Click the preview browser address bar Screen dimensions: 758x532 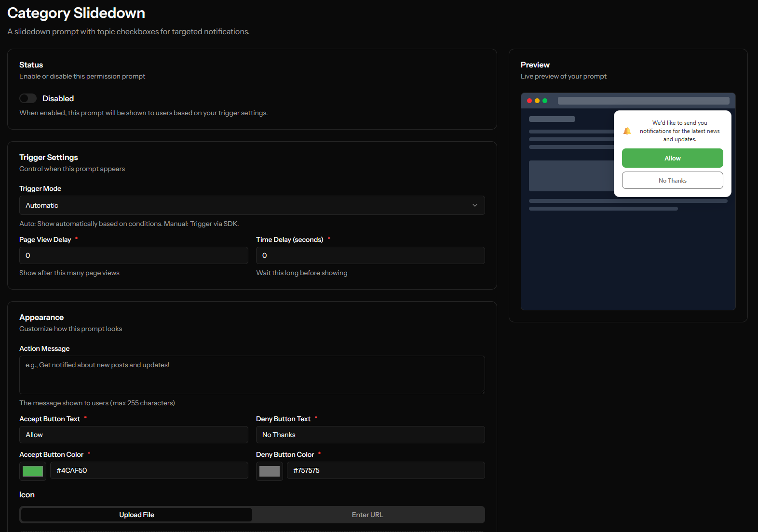tap(643, 101)
